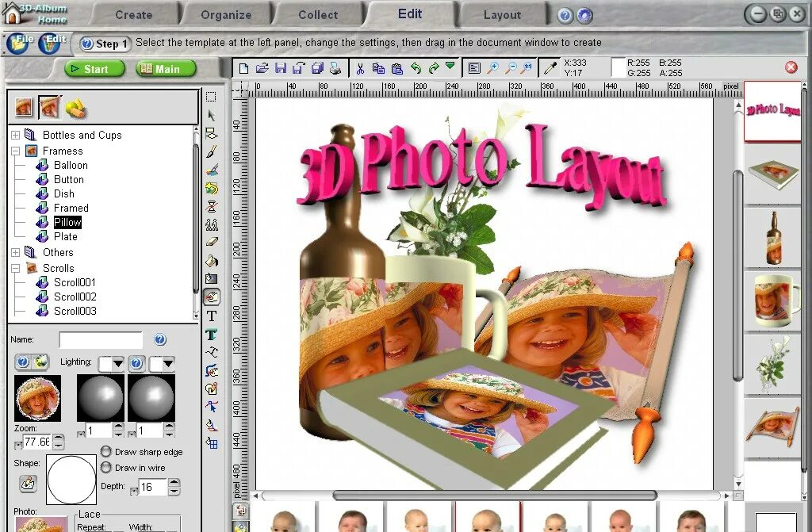Open the properties list toolbar icon
Viewport: 812px width, 532px height.
(x=474, y=68)
